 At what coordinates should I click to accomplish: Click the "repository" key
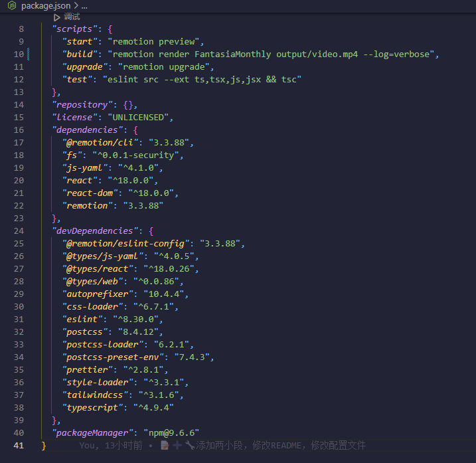coord(82,105)
